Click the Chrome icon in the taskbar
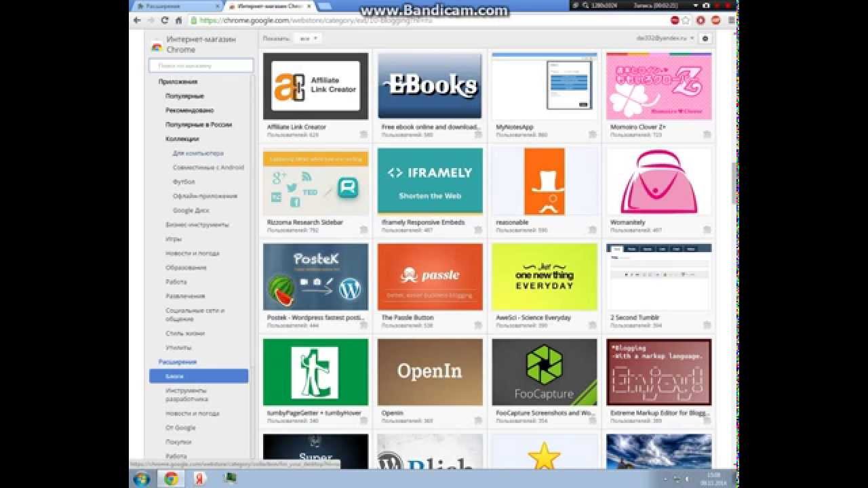The width and height of the screenshot is (868, 488). pyautogui.click(x=172, y=479)
